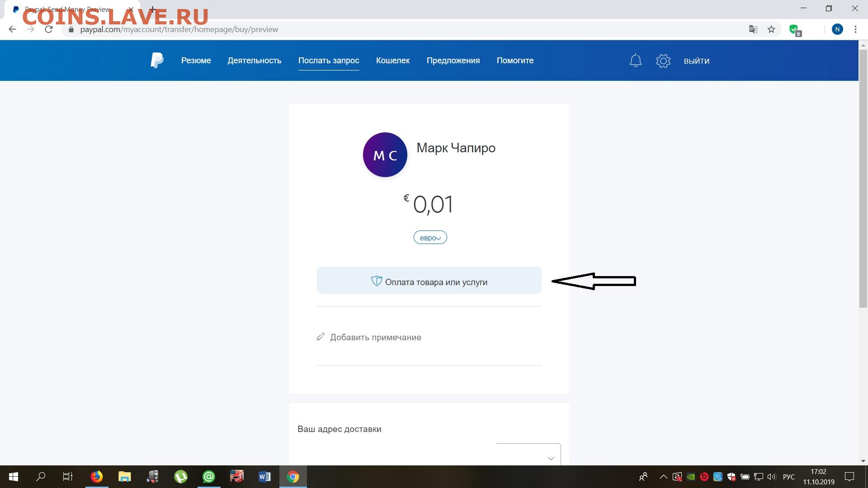Click the red-striped taskbar app icon
Screen dimensions: 868x488
click(x=237, y=477)
